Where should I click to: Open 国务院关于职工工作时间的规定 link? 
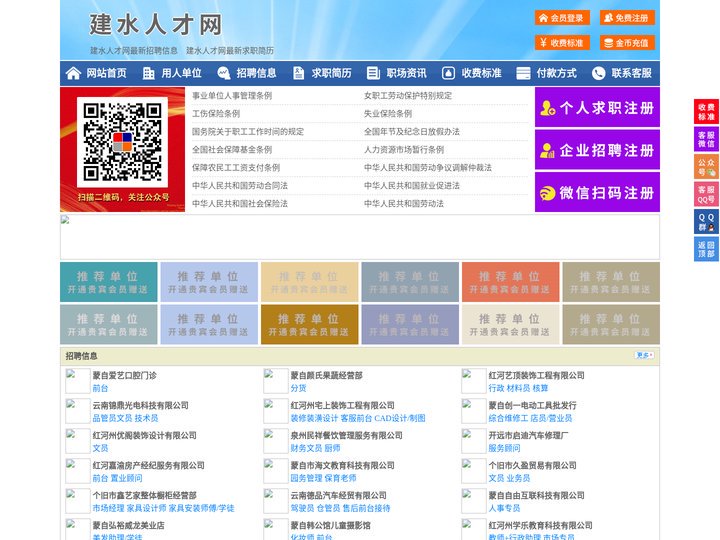248,132
